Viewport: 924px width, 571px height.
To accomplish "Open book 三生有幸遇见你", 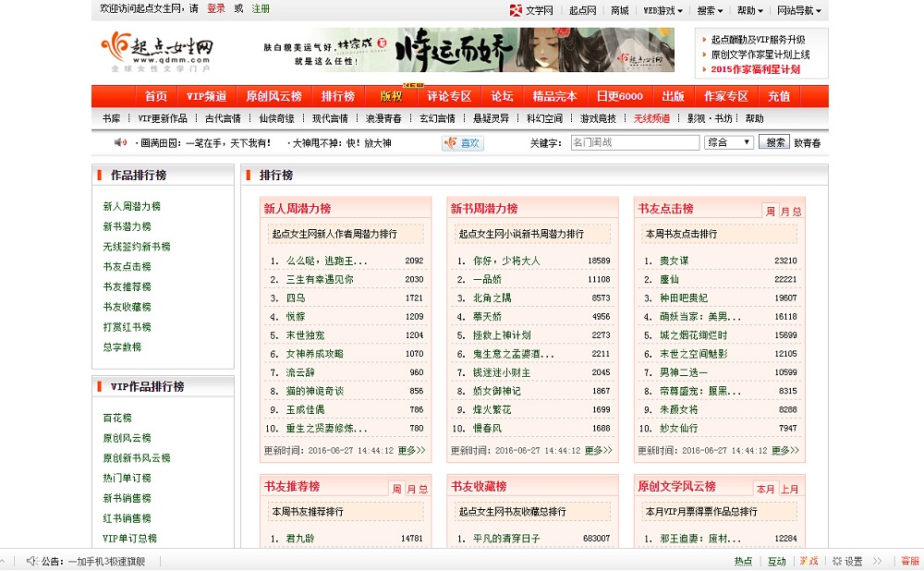I will [320, 279].
